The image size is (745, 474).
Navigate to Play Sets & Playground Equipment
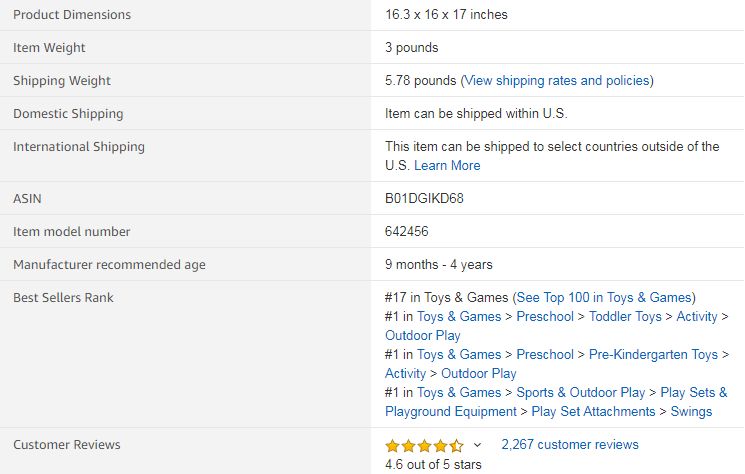(x=556, y=402)
